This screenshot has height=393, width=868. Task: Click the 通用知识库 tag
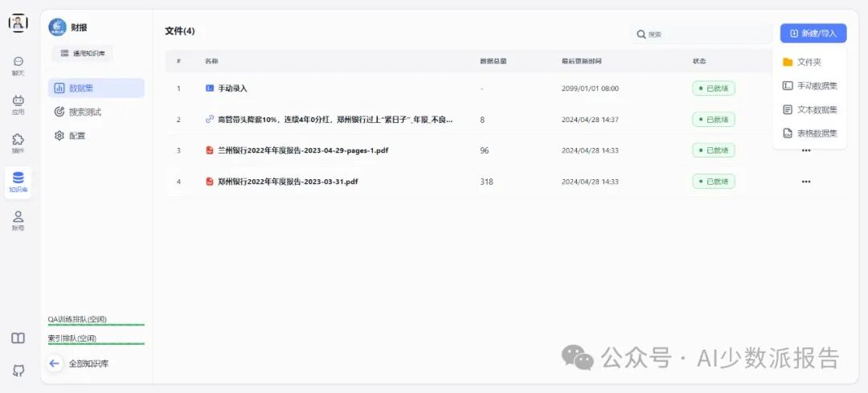[83, 54]
